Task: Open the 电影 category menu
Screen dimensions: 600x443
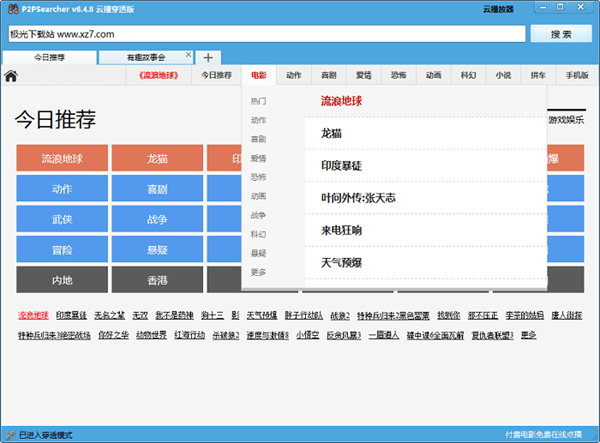Action: (259, 75)
